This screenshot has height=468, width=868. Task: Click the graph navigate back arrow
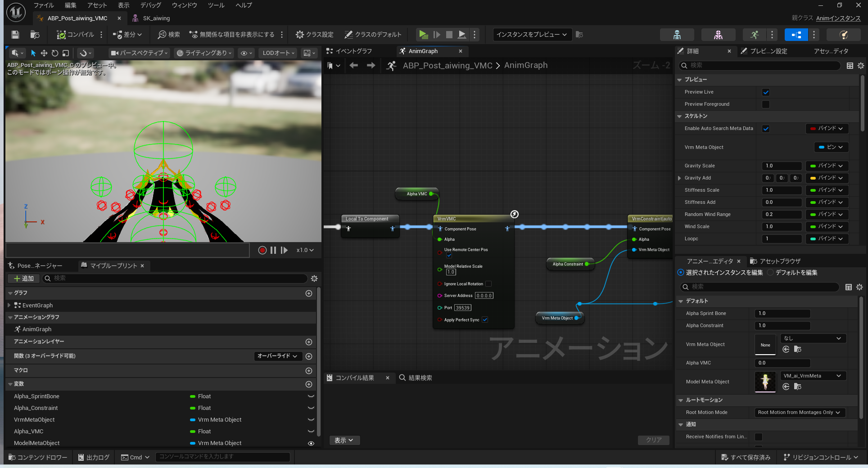point(354,66)
